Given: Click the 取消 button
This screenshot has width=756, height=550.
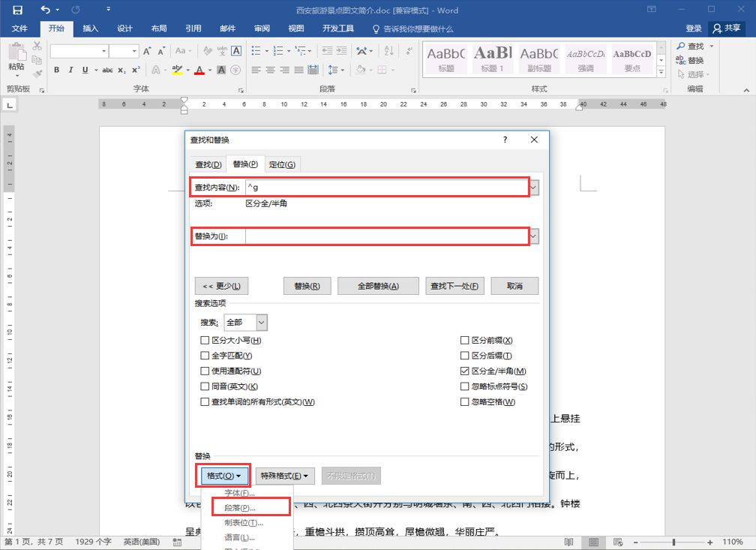Looking at the screenshot, I should point(514,286).
